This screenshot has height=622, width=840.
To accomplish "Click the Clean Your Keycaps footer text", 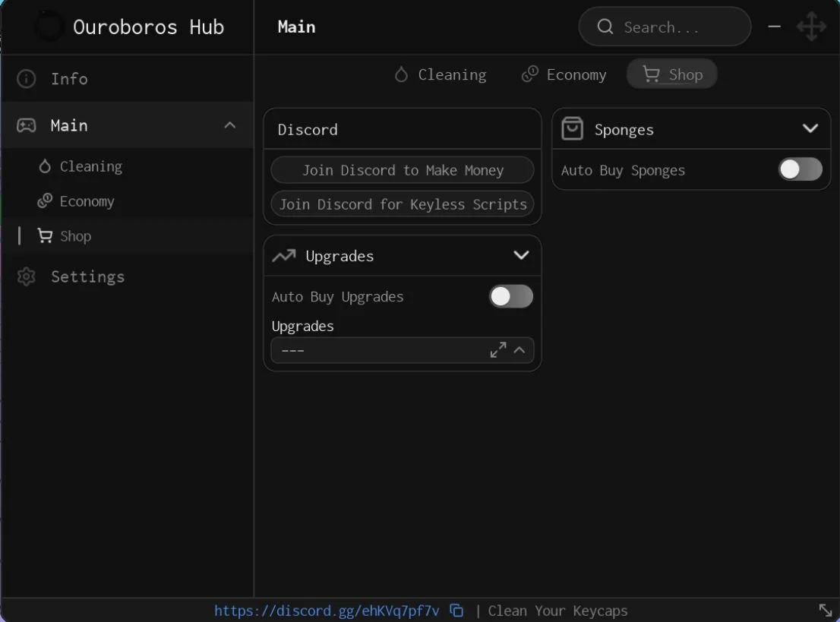I will pyautogui.click(x=557, y=611).
